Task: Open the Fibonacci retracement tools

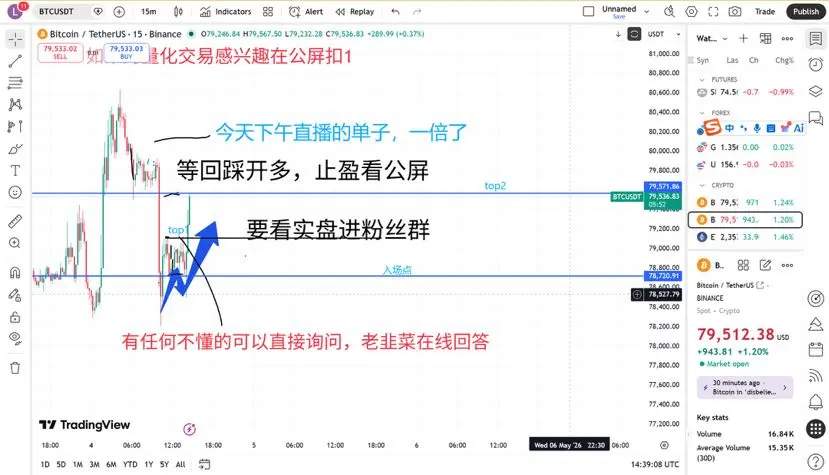Action: (x=15, y=83)
